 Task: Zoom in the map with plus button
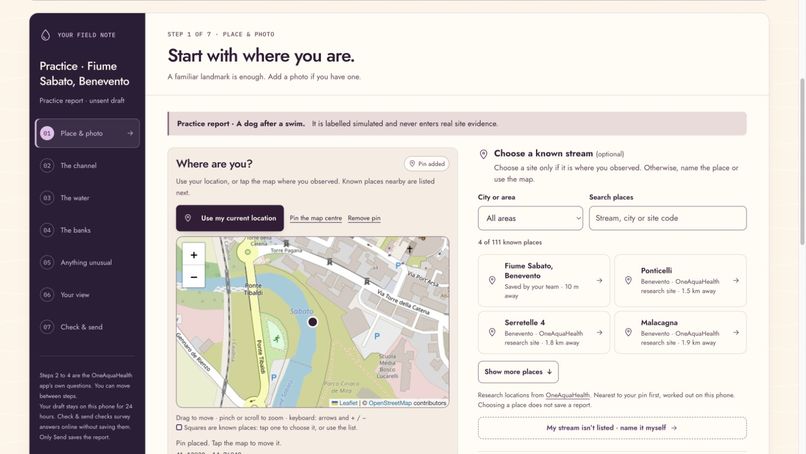[194, 255]
